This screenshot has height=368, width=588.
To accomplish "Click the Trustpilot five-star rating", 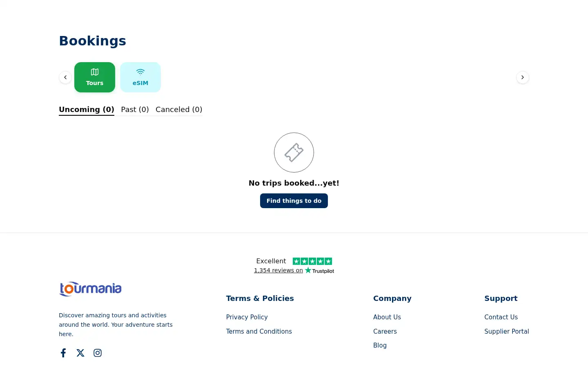I will click(x=312, y=261).
